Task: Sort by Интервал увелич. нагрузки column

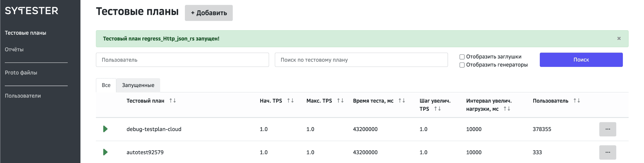Action: pos(507,109)
